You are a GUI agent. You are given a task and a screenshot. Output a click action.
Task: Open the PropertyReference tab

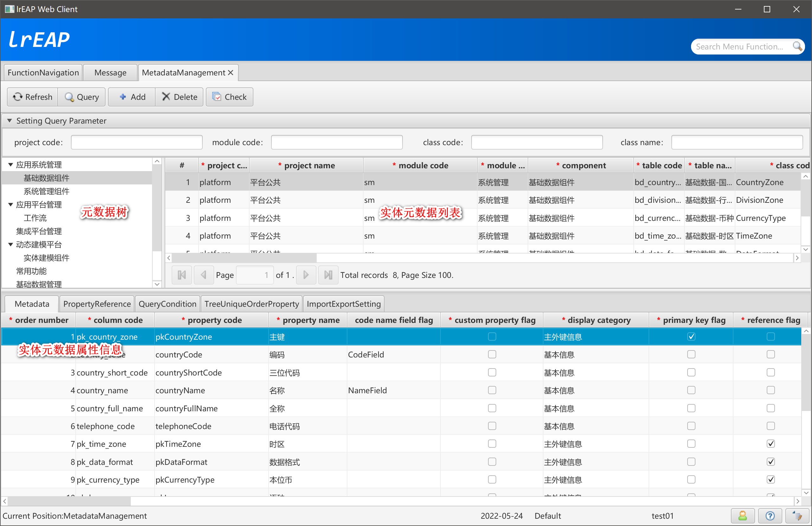[x=97, y=304]
